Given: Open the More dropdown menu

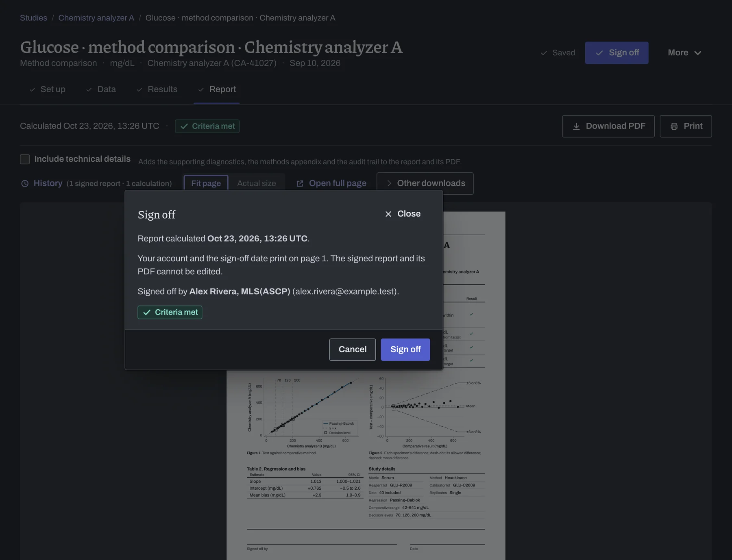Looking at the screenshot, I should [x=685, y=53].
